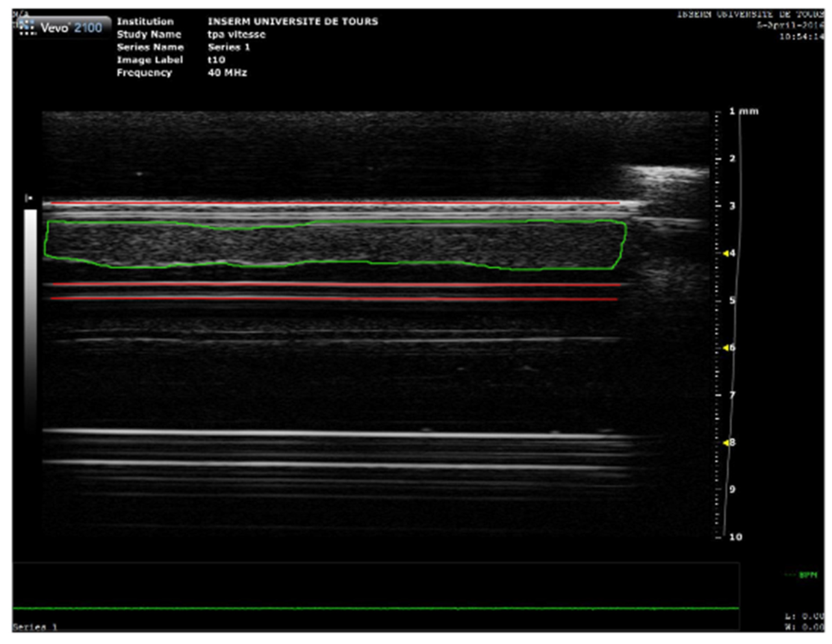The image size is (832, 644).
Task: Click the 40 MHz frequency value
Action: coord(227,73)
